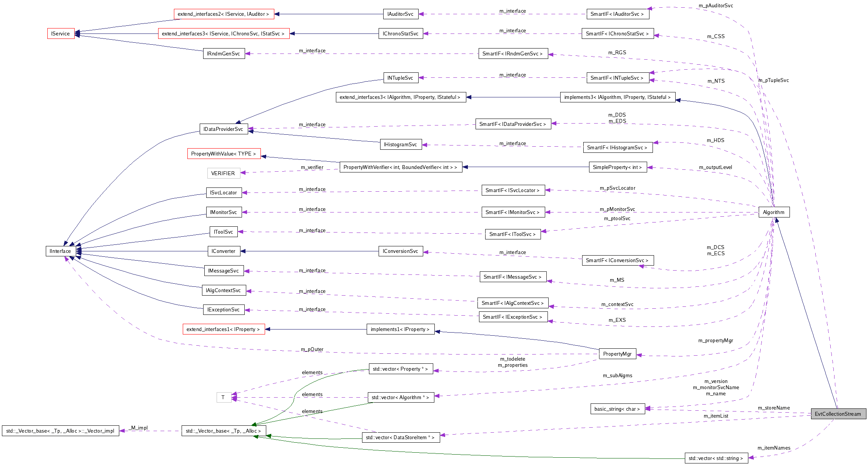
Task: Select the IConversionSvc node
Action: click(401, 251)
